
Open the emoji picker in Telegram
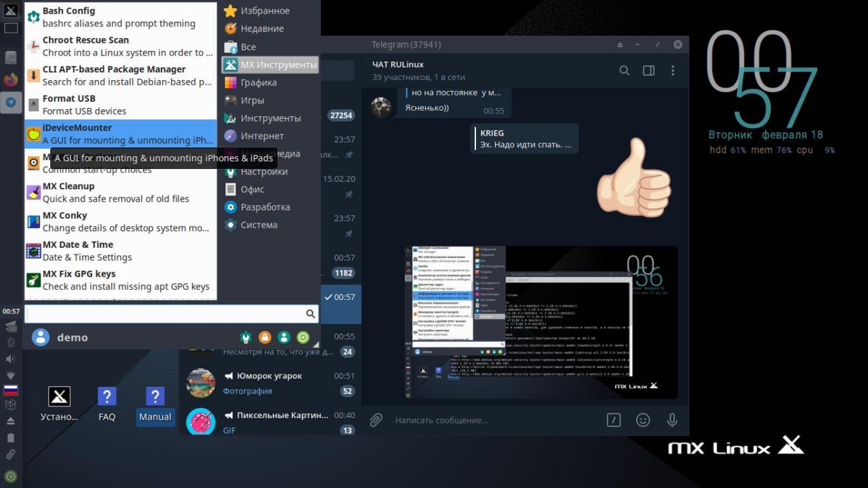click(x=643, y=420)
